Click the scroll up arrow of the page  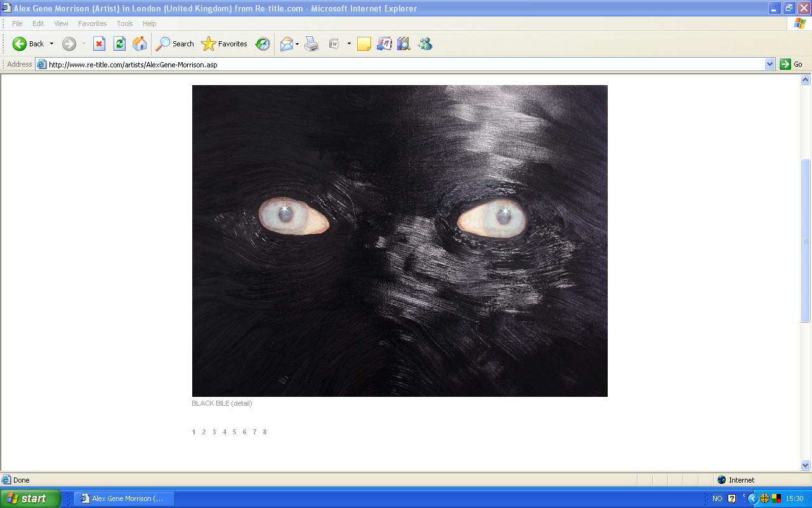click(x=806, y=80)
